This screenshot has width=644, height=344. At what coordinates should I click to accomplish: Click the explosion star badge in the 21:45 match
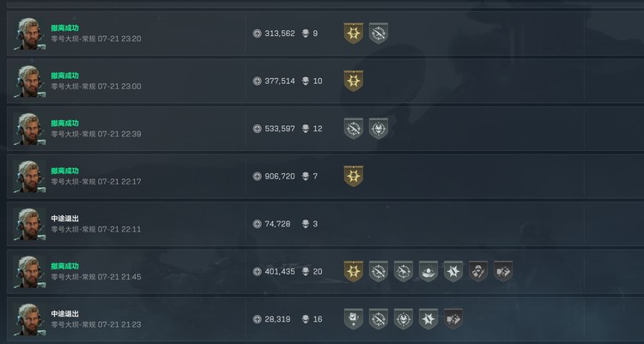[453, 271]
